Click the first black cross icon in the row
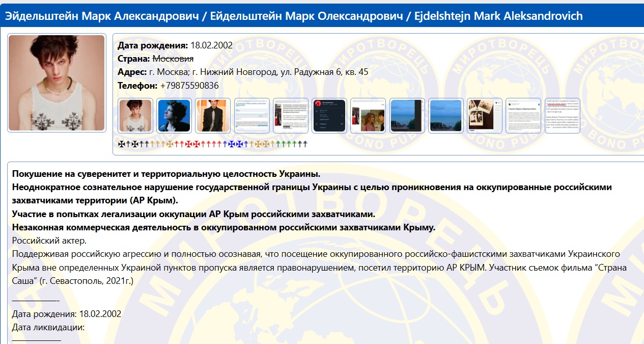 click(x=121, y=144)
